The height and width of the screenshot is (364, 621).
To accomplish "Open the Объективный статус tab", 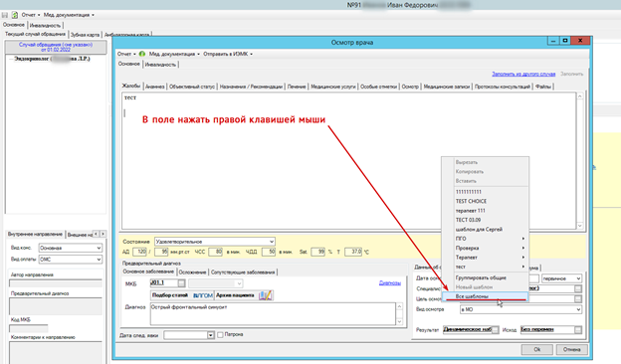I will [x=192, y=87].
